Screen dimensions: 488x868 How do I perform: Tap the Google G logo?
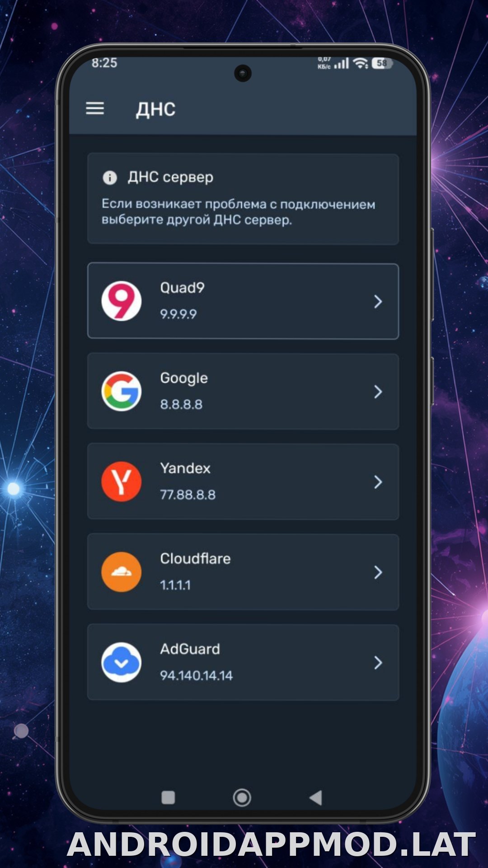pyautogui.click(x=121, y=392)
